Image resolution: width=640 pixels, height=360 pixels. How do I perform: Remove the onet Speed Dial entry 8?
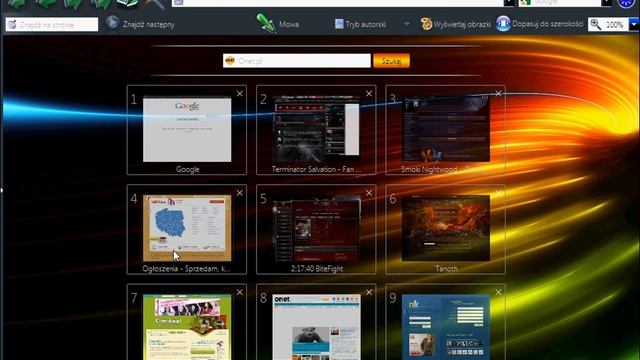[x=369, y=292]
